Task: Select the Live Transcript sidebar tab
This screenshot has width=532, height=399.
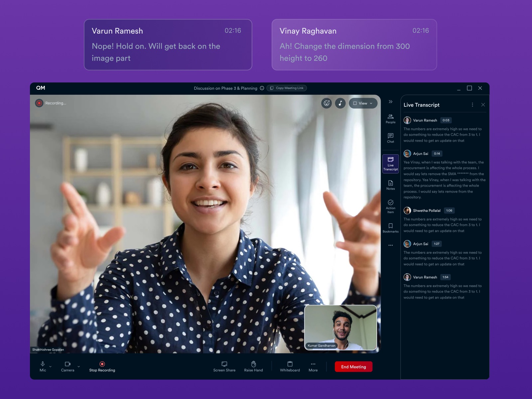Action: click(x=391, y=164)
